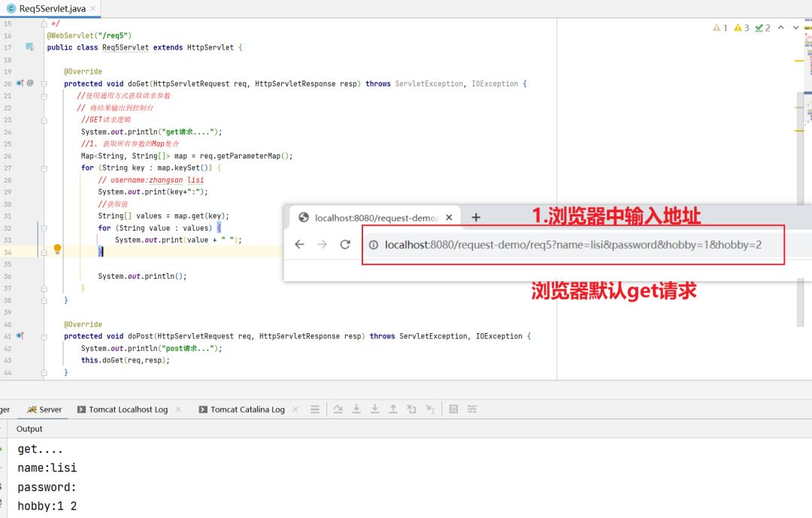Screen dimensions: 812x518
Task: Click the servlet gutter icon on line 17
Action: click(30, 47)
